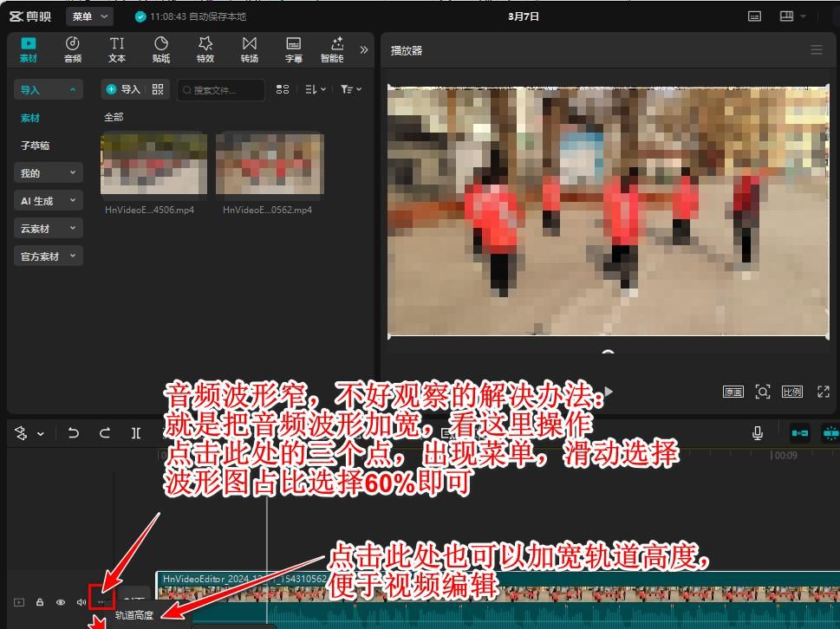Click the 比例 aspect ratio button

[x=792, y=392]
